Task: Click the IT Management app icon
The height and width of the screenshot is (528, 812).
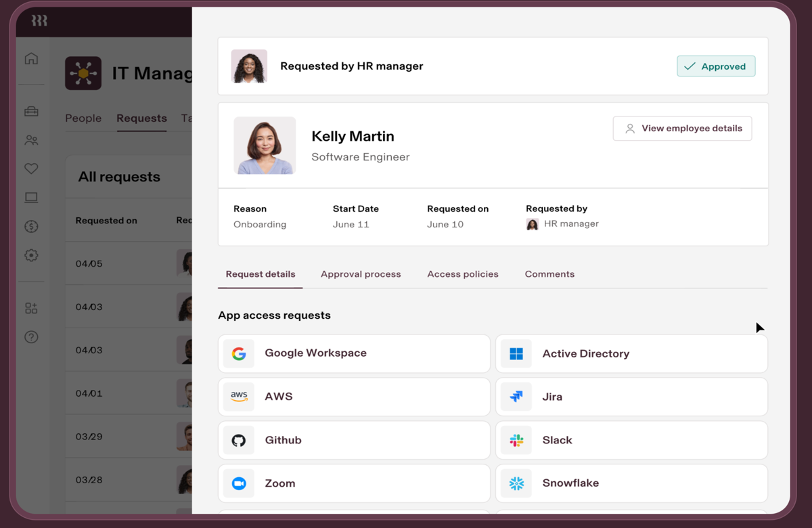Action: coord(83,73)
